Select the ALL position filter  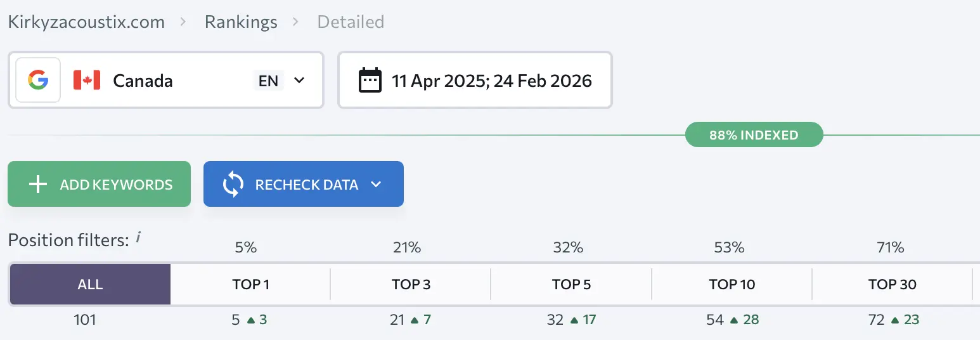tap(90, 284)
